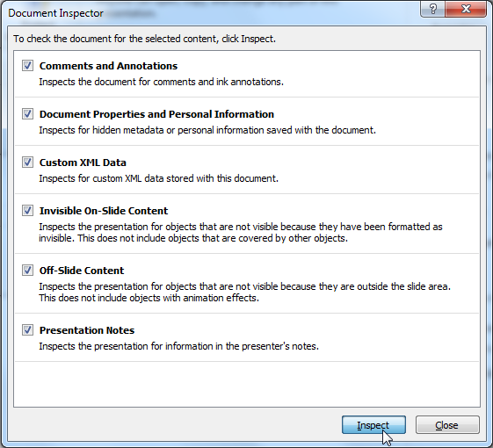Image resolution: width=493 pixels, height=448 pixels.
Task: Select the Comments and Annotations heading
Action: 108,66
